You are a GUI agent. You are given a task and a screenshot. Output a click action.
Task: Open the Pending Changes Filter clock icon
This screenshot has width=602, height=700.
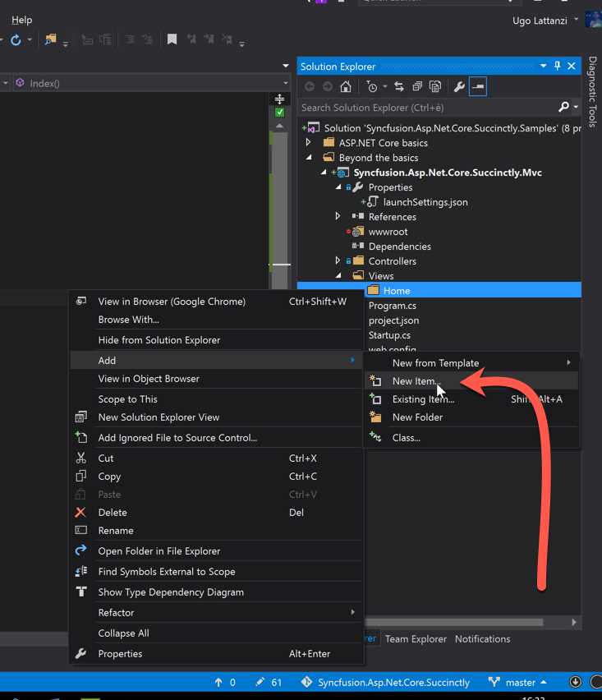click(x=372, y=86)
